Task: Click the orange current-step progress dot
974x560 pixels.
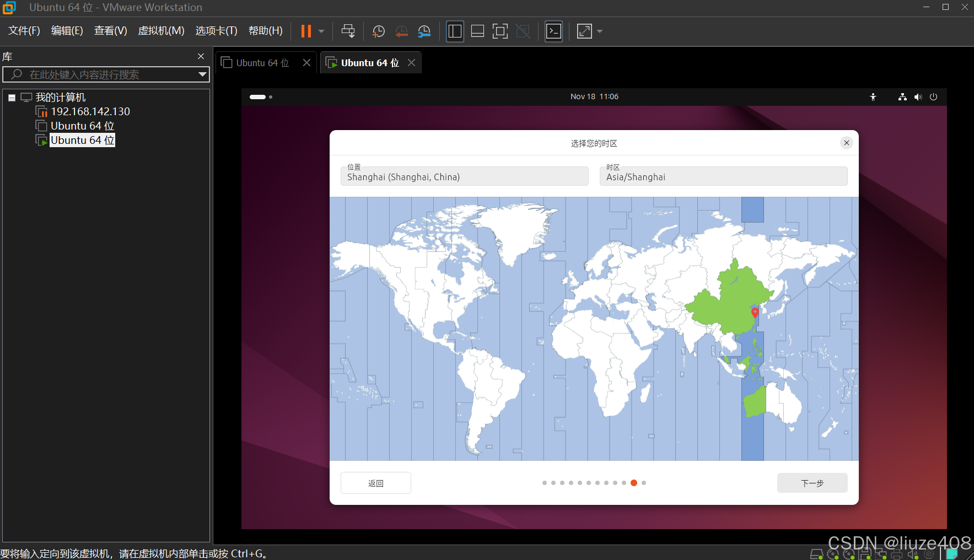Action: (634, 483)
